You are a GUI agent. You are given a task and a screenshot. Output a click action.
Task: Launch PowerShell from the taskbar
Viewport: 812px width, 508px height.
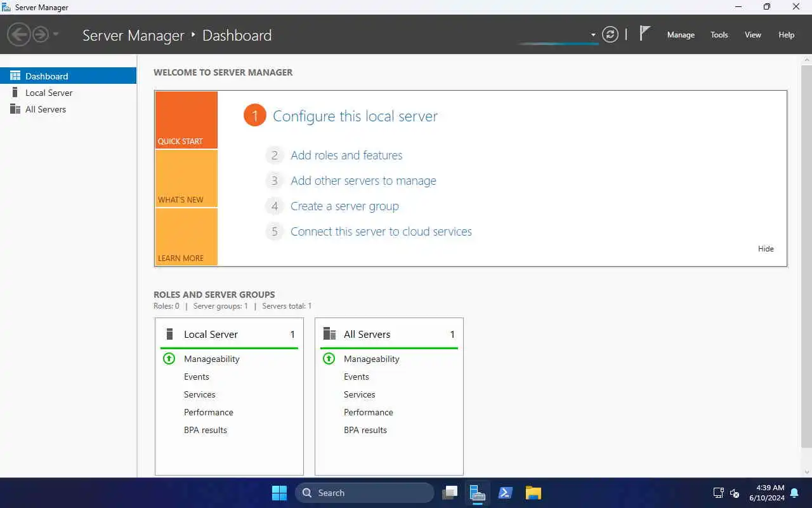click(x=506, y=493)
